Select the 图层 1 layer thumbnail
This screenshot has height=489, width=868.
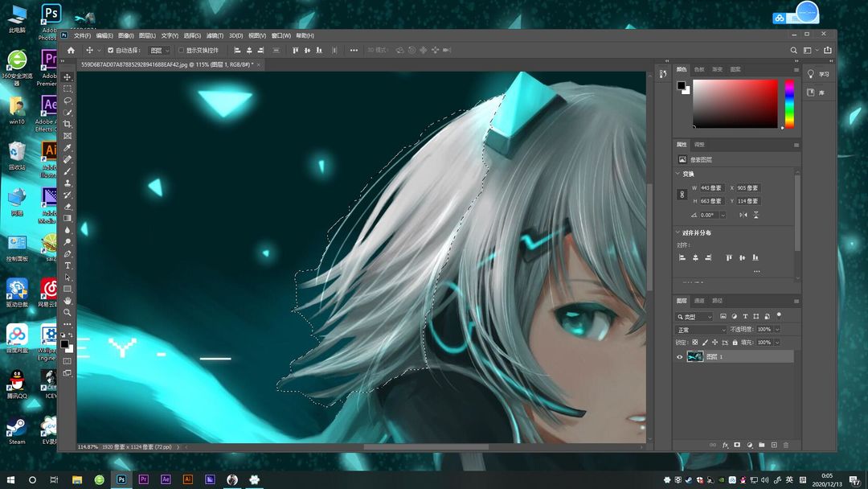click(x=694, y=357)
